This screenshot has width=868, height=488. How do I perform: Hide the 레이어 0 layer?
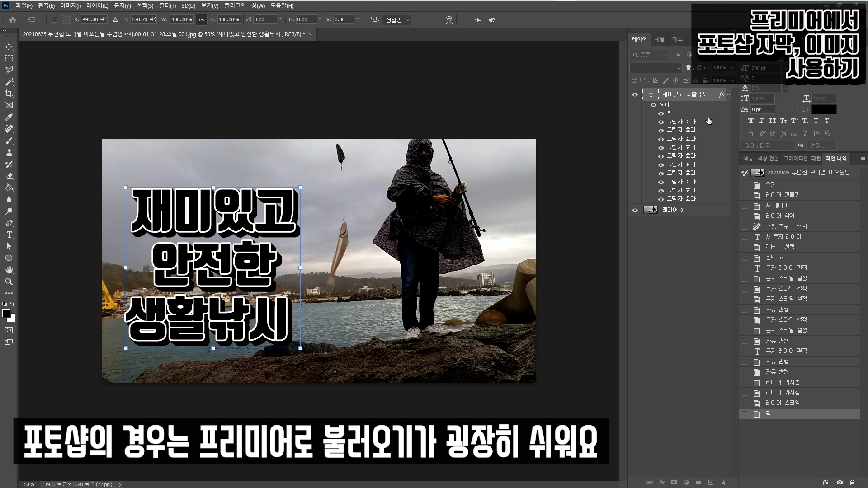point(635,210)
